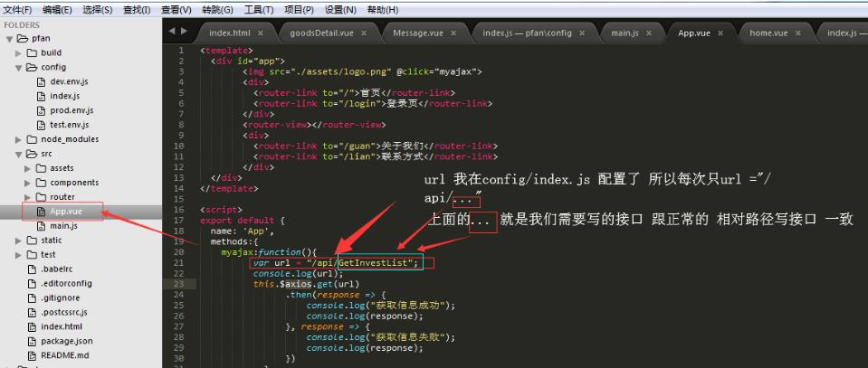Open the 转跳(G) menu
The image size is (868, 368).
coord(217,10)
